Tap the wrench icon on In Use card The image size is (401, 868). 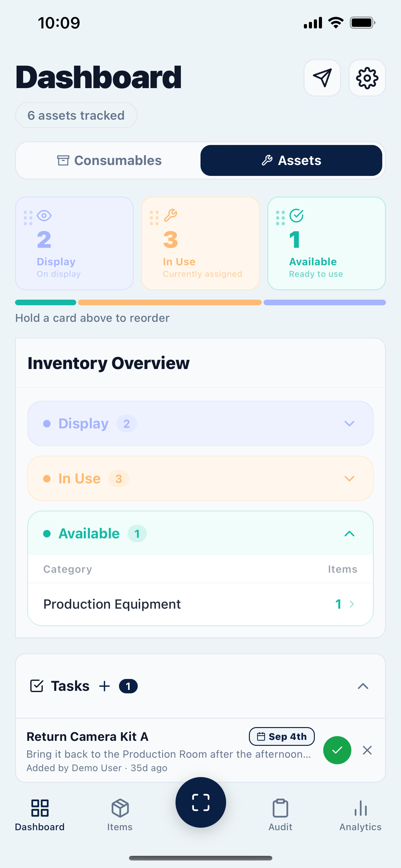coord(171,216)
